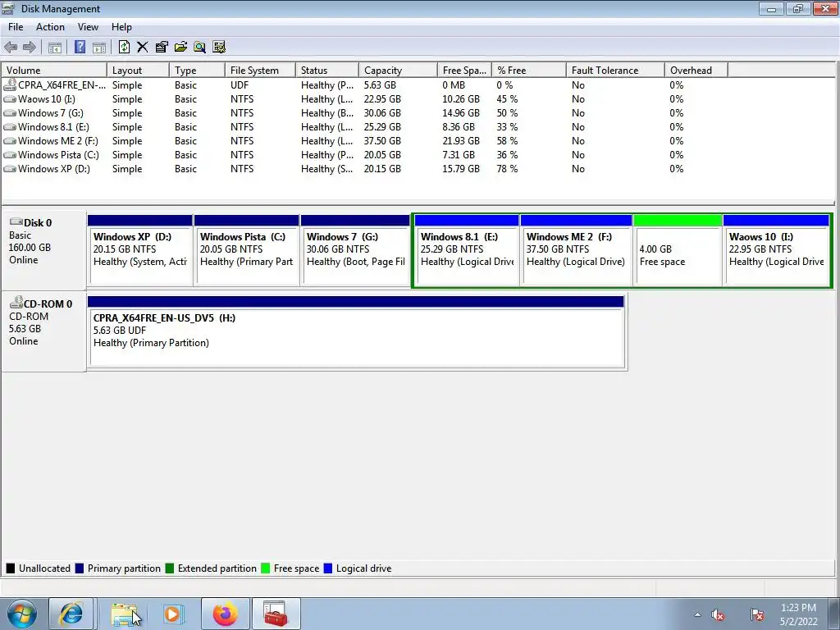Open the Action menu
The height and width of the screenshot is (630, 840).
50,27
